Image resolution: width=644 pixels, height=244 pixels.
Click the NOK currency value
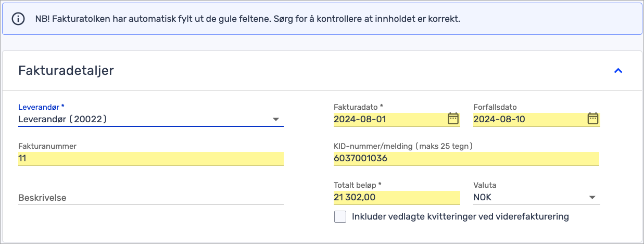(483, 198)
